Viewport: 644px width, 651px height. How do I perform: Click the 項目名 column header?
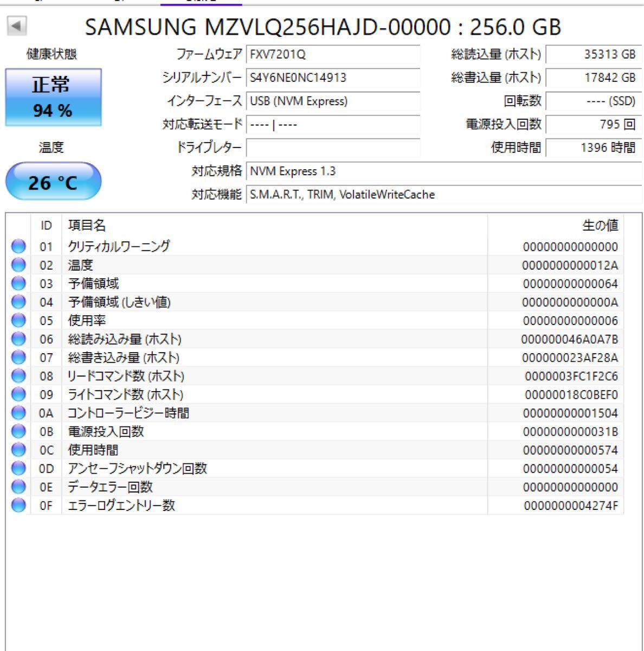(274, 225)
